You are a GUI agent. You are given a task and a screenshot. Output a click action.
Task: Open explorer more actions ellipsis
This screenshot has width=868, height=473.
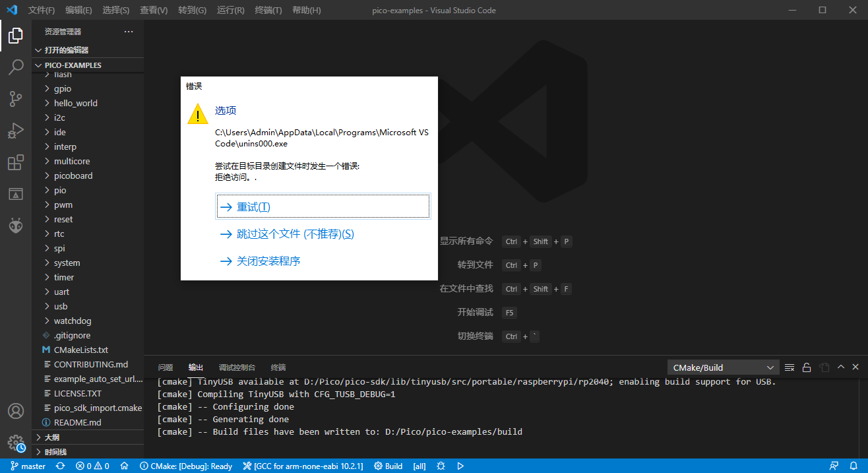[129, 32]
